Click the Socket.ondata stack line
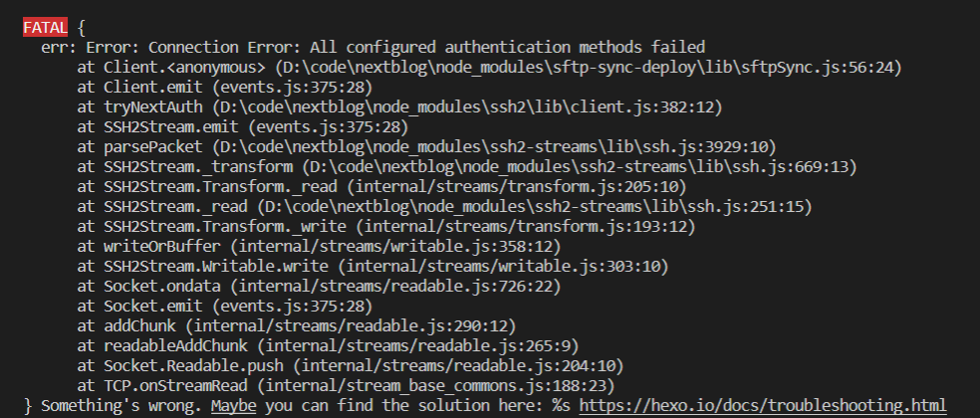 tap(320, 288)
